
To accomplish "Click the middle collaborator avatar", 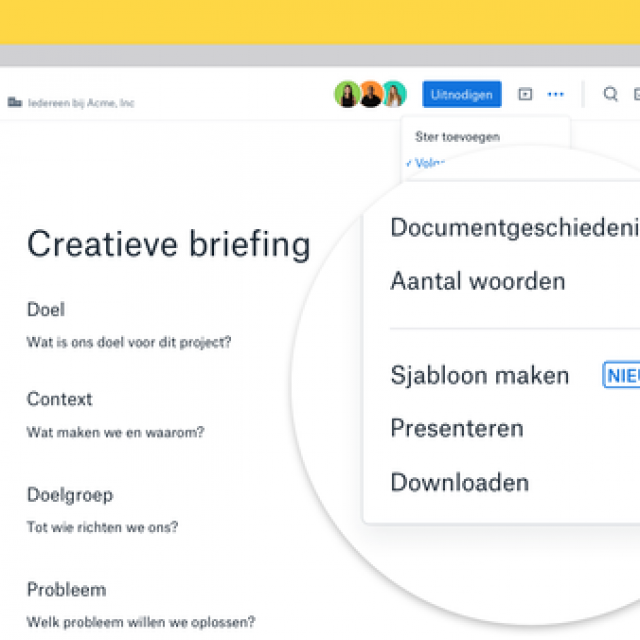I will pyautogui.click(x=371, y=95).
